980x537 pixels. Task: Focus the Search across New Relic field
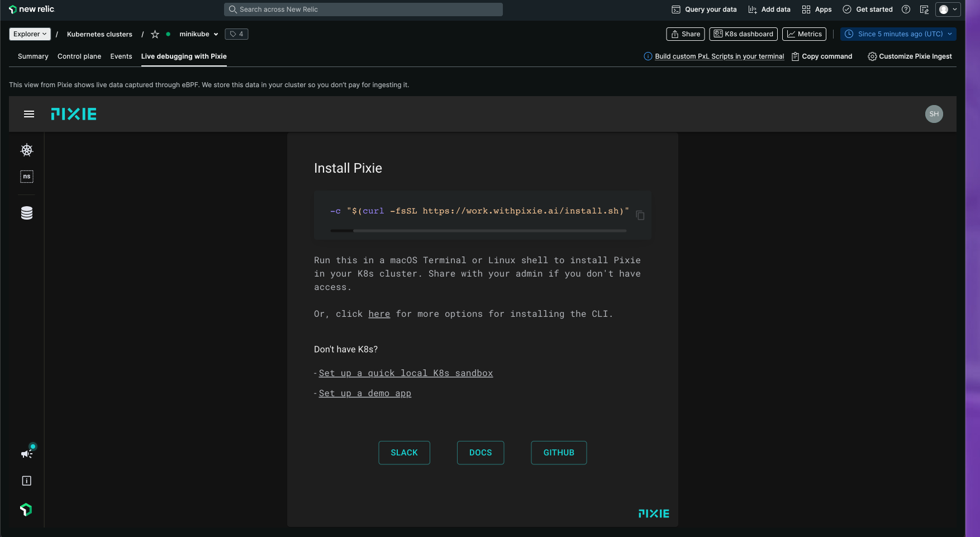[363, 9]
